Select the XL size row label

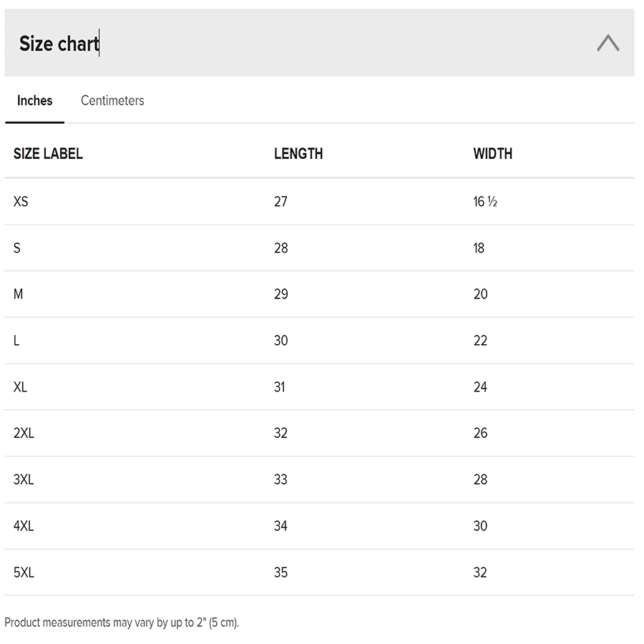point(20,387)
